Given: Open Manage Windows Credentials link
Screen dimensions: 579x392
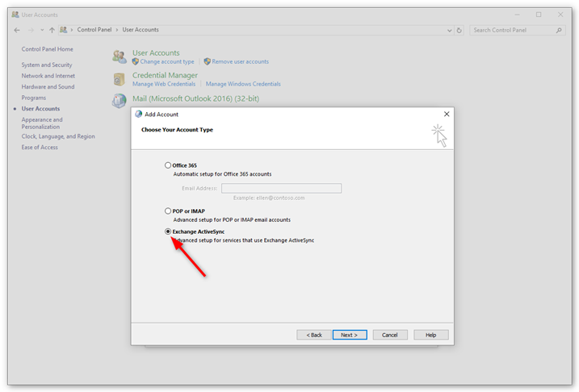Looking at the screenshot, I should (x=243, y=84).
